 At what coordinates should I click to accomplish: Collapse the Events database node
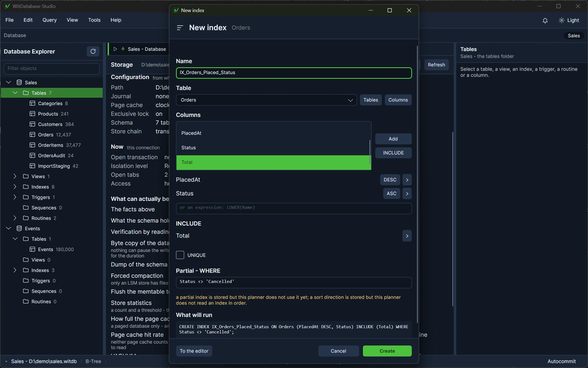pos(9,228)
